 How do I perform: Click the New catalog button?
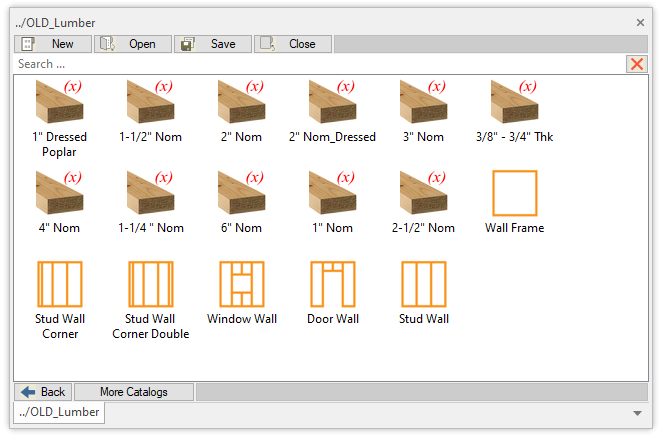coord(52,44)
